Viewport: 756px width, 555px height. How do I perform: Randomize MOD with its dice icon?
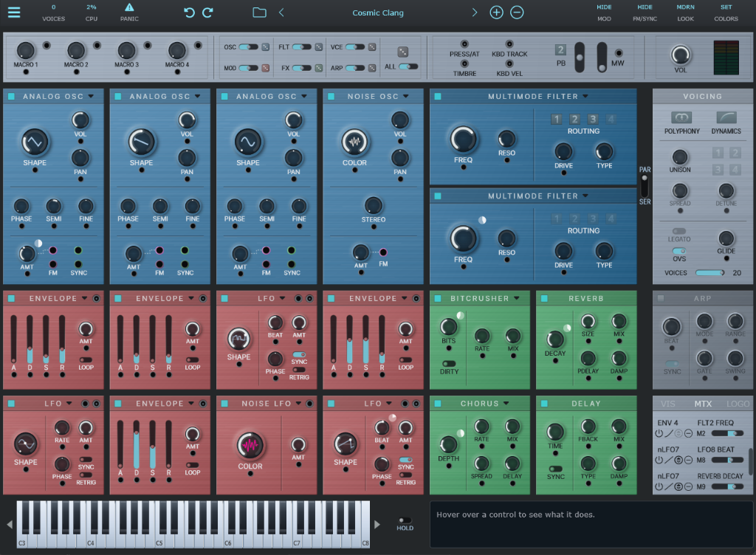point(266,68)
